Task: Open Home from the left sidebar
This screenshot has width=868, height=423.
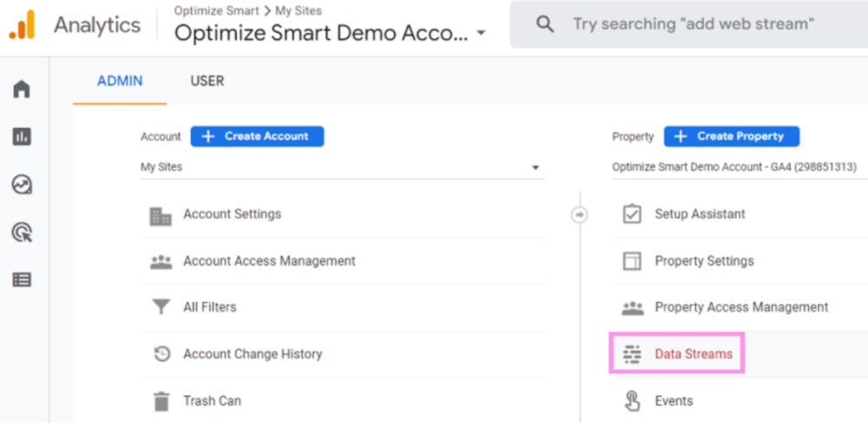Action: (x=22, y=89)
